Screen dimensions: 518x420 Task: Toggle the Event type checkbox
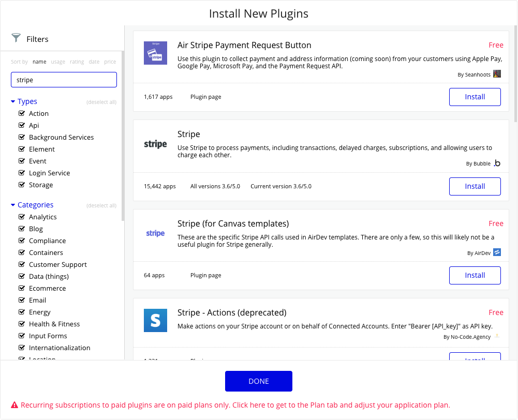click(22, 161)
